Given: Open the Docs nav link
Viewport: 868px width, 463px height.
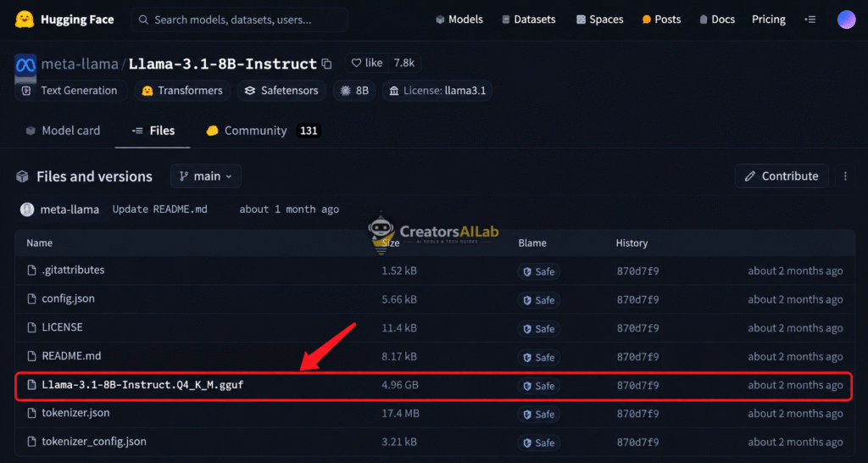Looking at the screenshot, I should (x=717, y=20).
